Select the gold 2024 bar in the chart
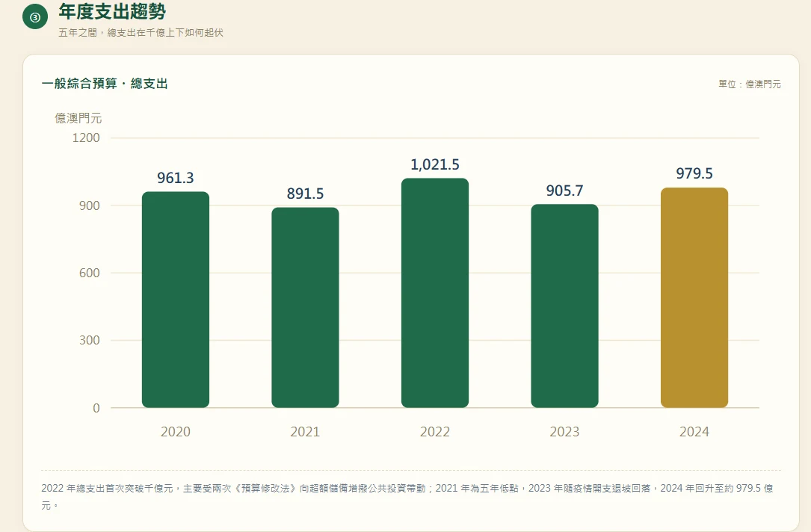 (x=694, y=298)
